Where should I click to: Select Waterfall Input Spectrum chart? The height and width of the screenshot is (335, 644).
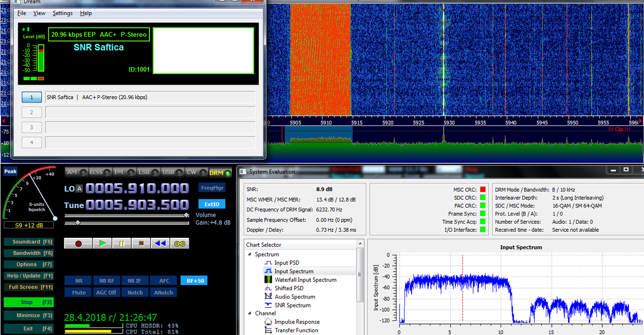(x=305, y=280)
